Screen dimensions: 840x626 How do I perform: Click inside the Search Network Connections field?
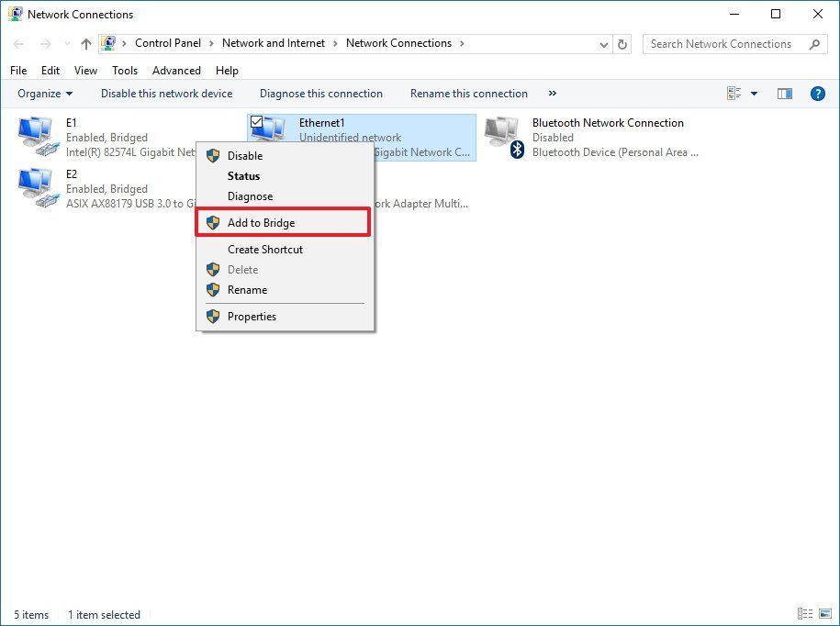pyautogui.click(x=725, y=43)
